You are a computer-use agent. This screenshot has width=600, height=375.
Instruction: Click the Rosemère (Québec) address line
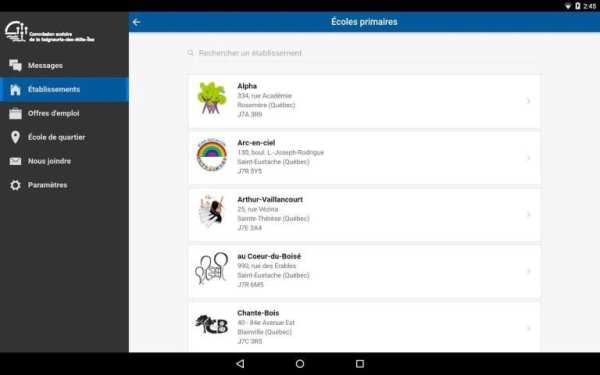pyautogui.click(x=266, y=105)
